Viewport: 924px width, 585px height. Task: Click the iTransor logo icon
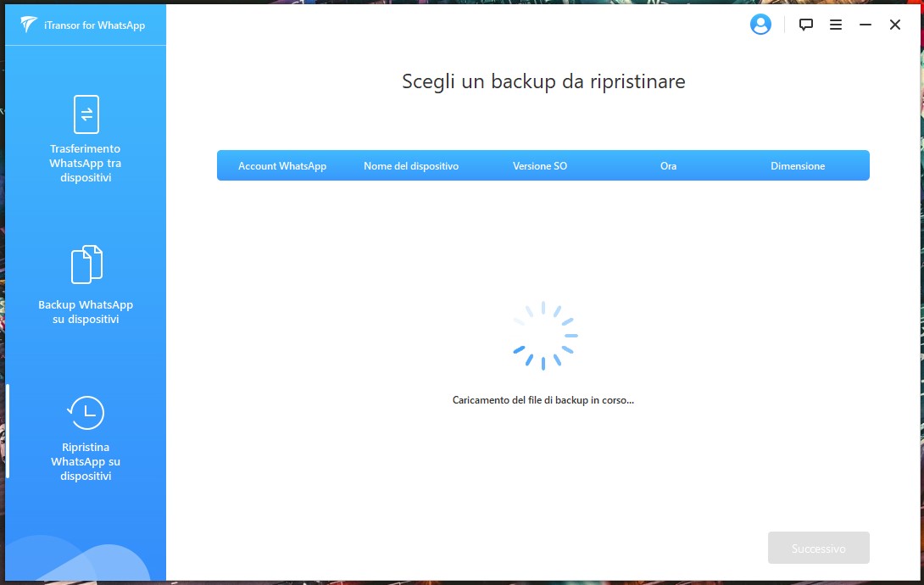(x=28, y=24)
